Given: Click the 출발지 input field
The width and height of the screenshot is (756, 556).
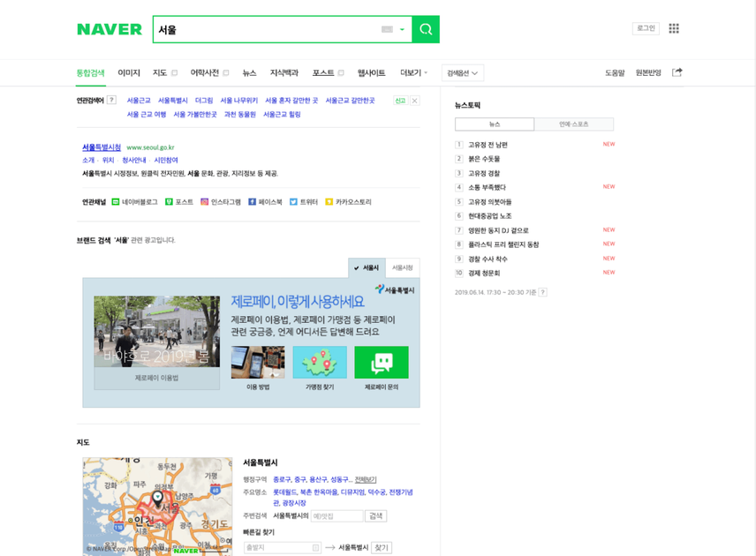Looking at the screenshot, I should click(x=283, y=548).
